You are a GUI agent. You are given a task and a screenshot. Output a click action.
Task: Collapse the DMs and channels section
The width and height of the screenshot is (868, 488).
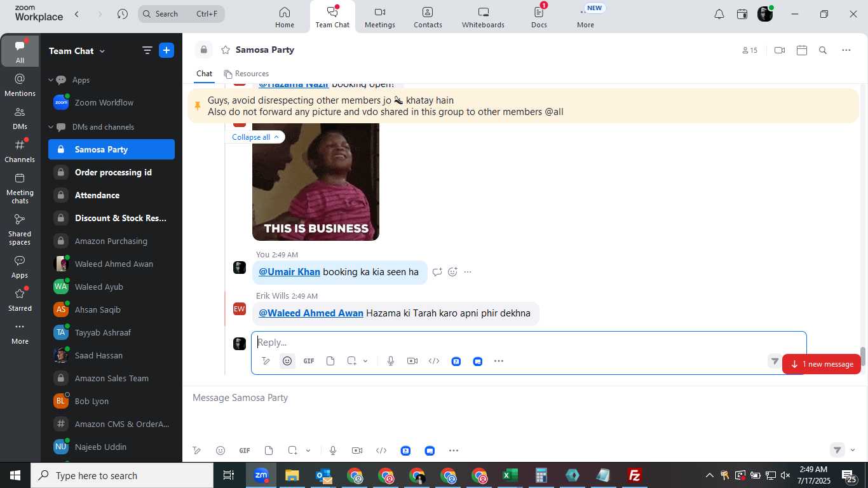pyautogui.click(x=51, y=127)
